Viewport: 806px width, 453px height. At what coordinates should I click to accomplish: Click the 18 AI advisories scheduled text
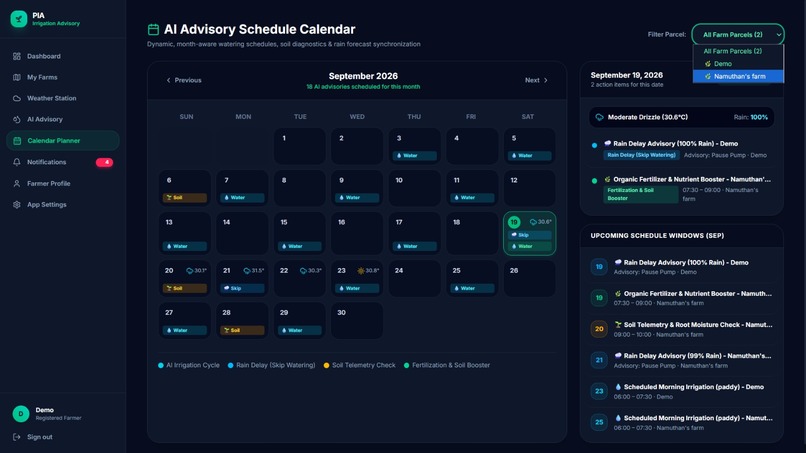[363, 87]
